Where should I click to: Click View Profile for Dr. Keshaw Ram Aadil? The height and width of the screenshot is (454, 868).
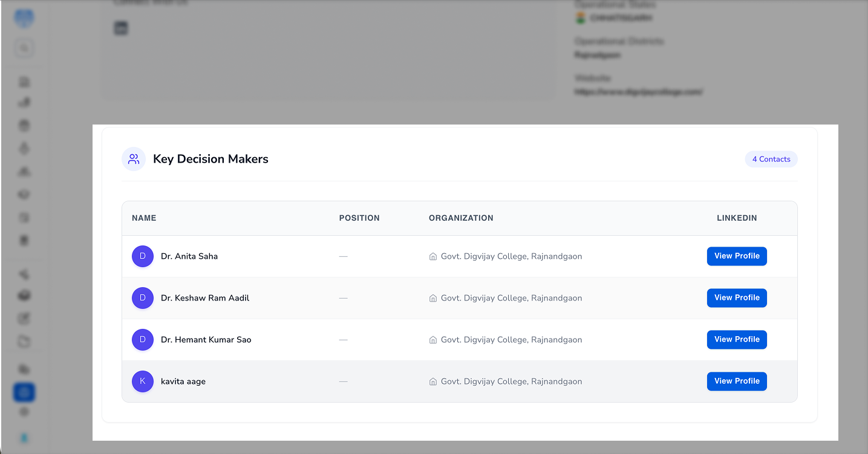737,297
